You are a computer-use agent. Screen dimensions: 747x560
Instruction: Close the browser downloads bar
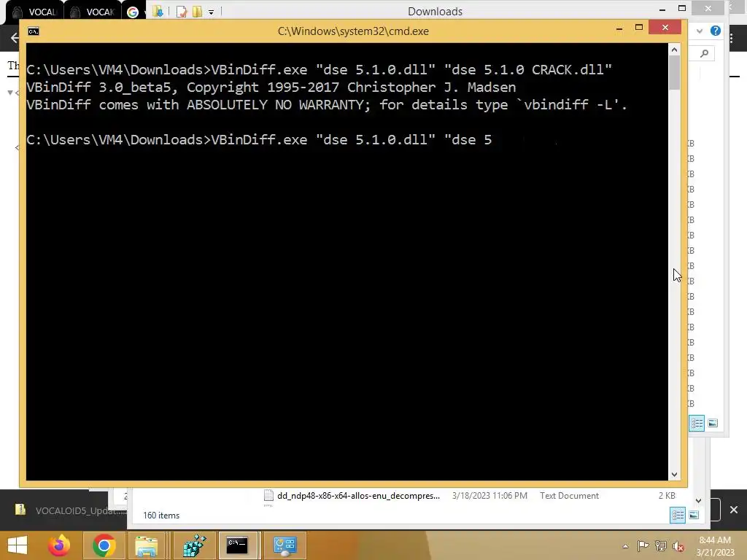click(734, 510)
